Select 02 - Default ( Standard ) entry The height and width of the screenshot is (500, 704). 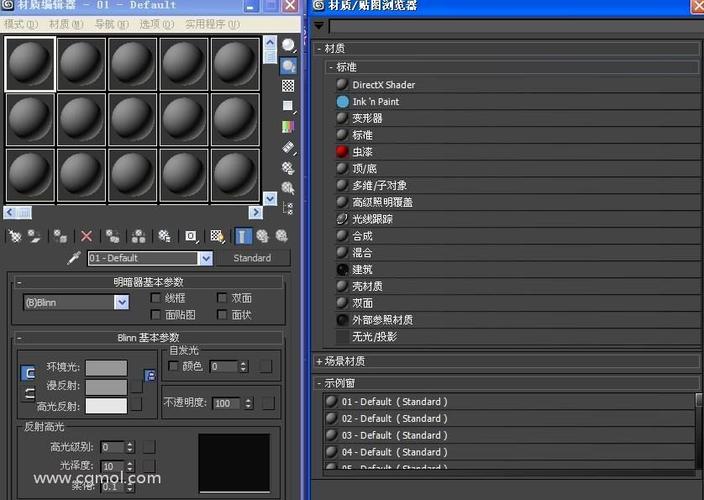coord(509,419)
